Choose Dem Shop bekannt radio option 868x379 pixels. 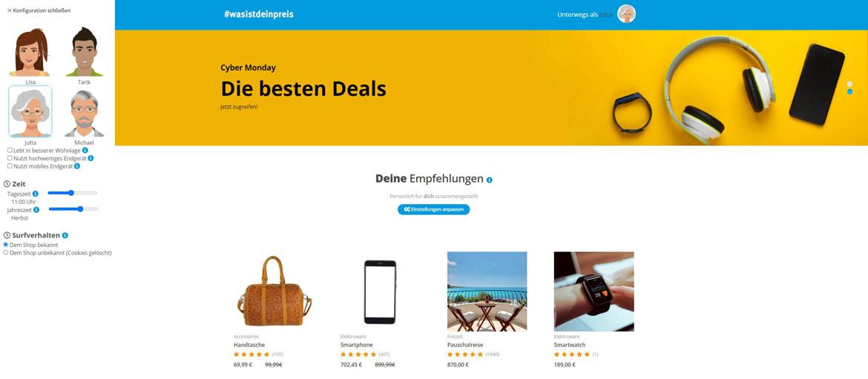6,244
